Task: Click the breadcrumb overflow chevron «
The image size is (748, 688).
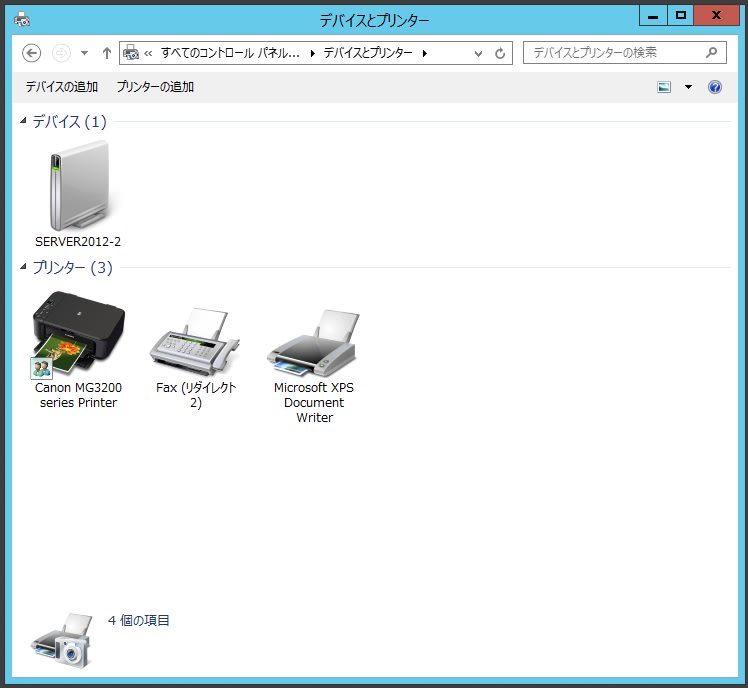Action: pos(148,53)
